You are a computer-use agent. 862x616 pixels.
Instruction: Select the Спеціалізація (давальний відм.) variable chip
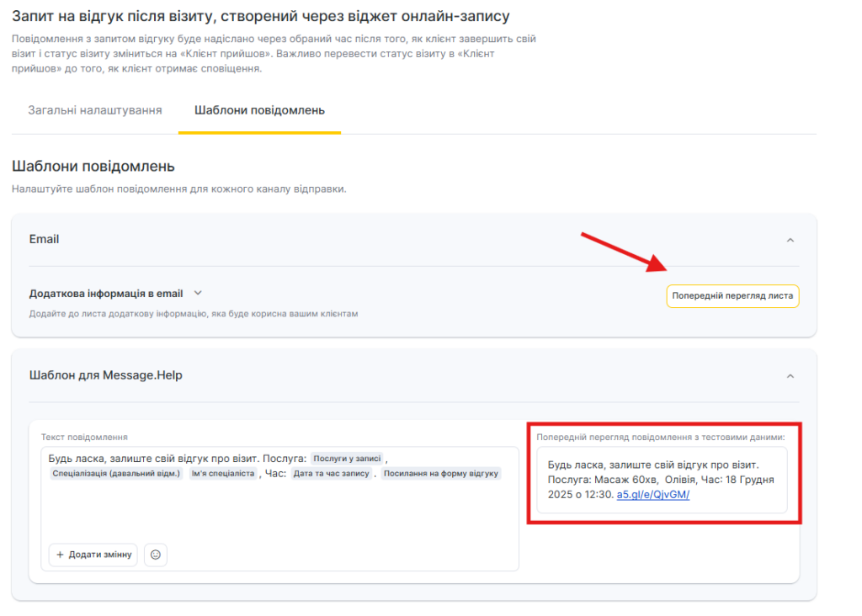[116, 474]
